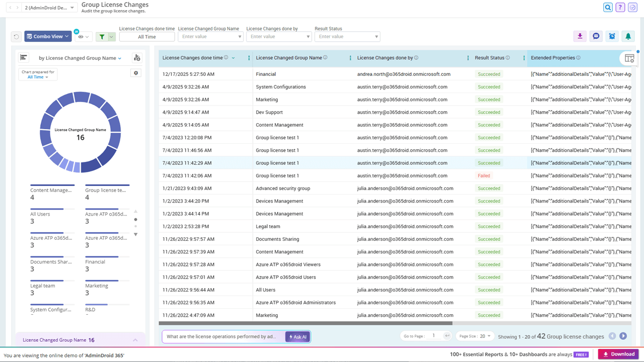
Task: Open the help question mark icon
Action: [620, 8]
